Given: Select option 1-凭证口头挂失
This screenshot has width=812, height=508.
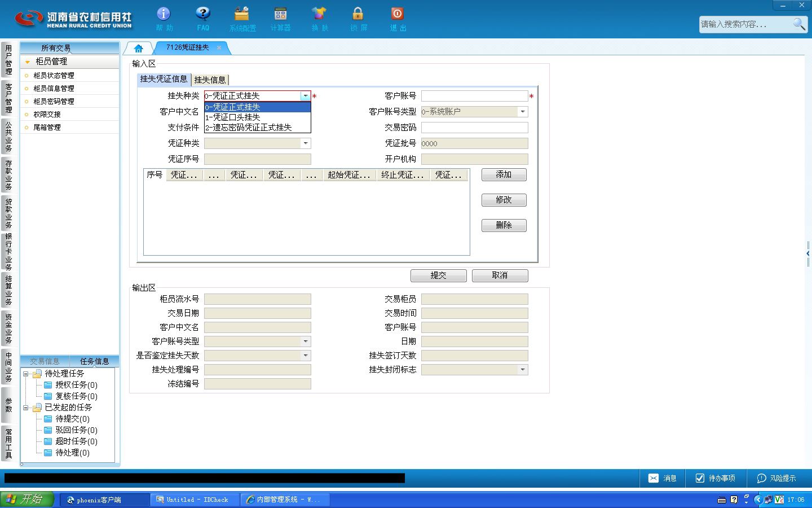Looking at the screenshot, I should point(257,117).
